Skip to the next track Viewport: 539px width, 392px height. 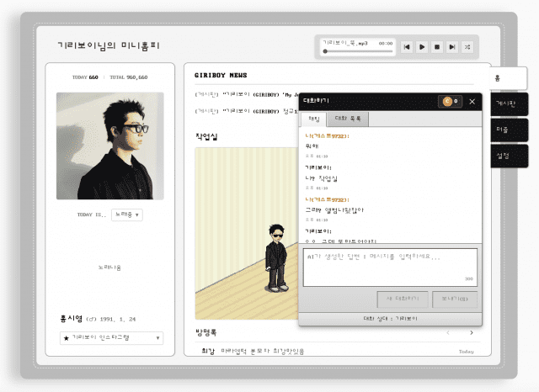coord(452,47)
